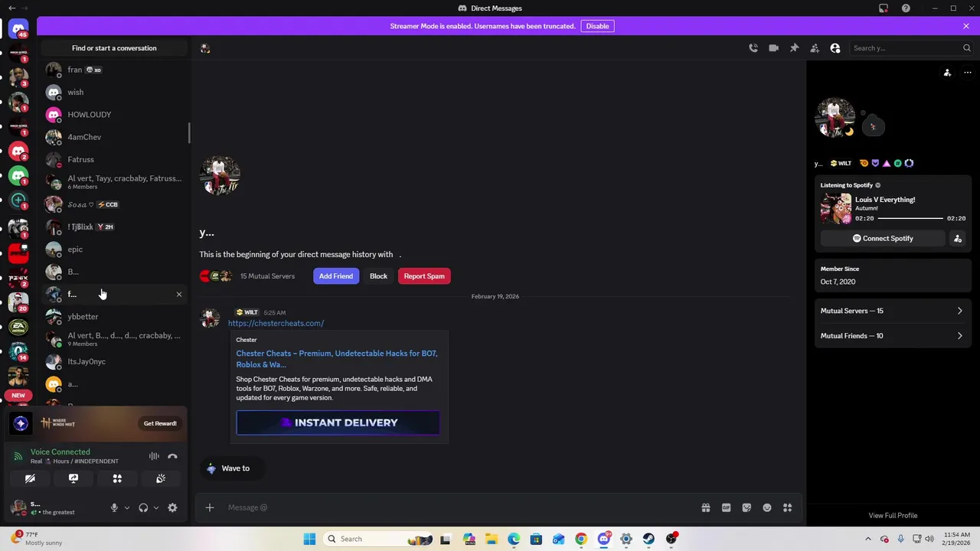Click Connect Spotify button
980x551 pixels.
point(884,238)
